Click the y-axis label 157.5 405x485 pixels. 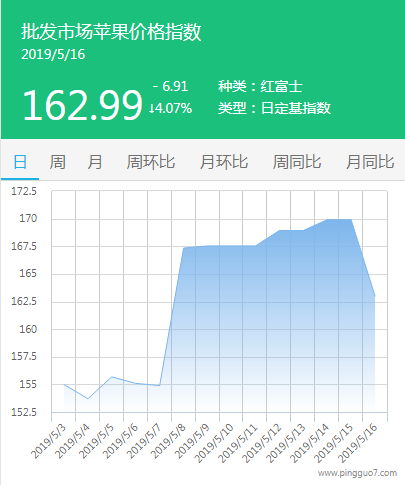pos(24,357)
